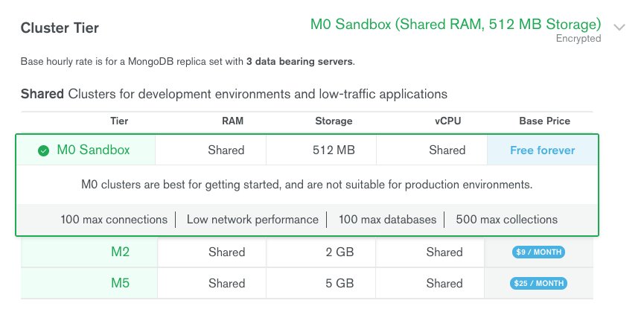The image size is (644, 315).
Task: Select the M0 Sandbox tier
Action: pos(93,150)
